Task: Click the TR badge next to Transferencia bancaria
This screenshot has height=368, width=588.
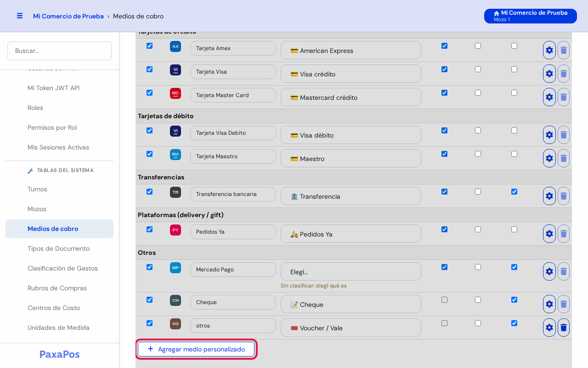Action: (175, 192)
